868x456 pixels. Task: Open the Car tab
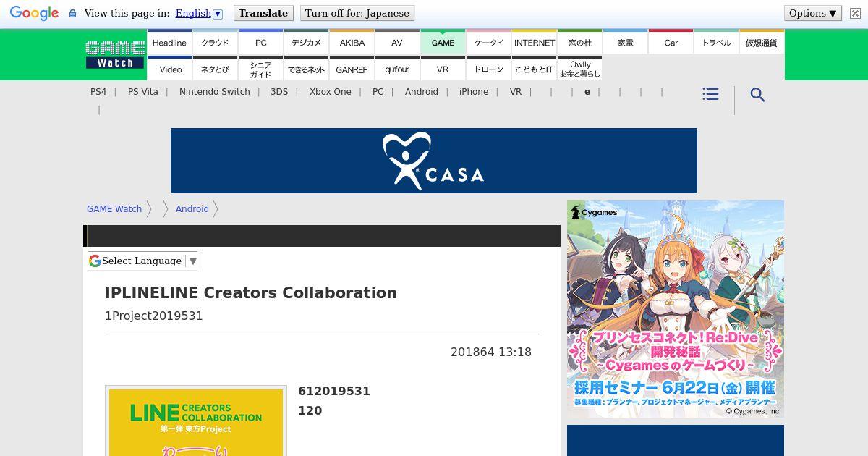click(x=671, y=42)
